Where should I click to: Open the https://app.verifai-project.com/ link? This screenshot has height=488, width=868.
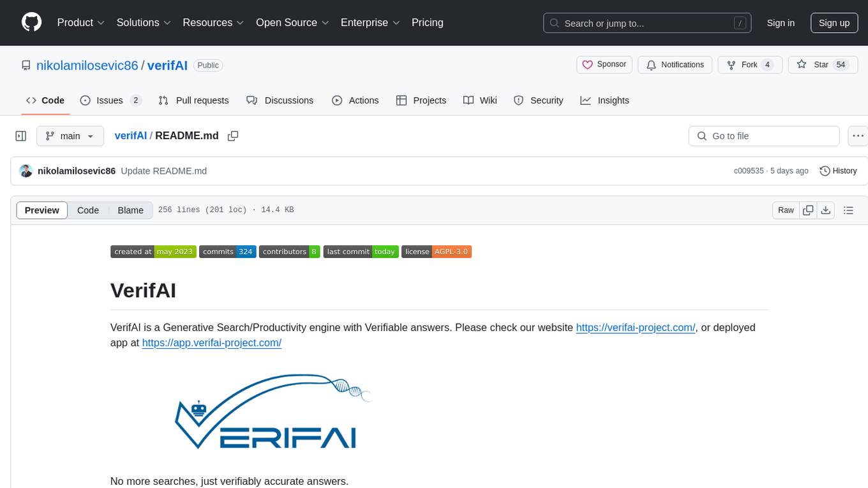212,343
